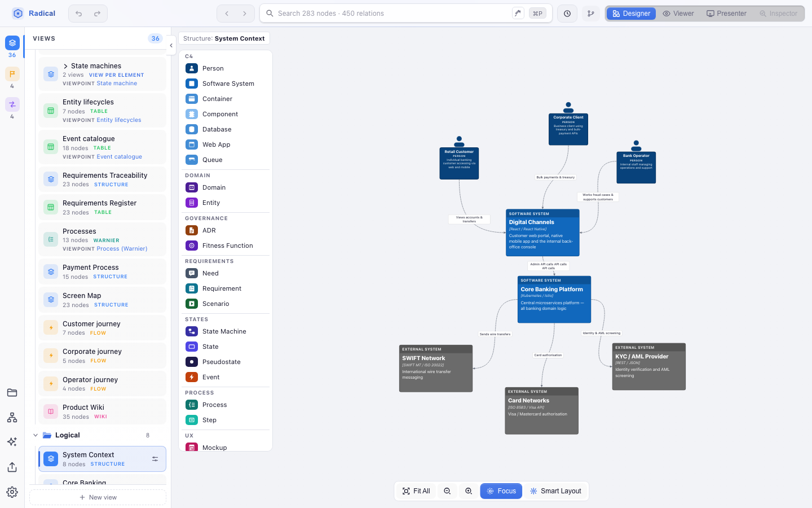Select the SWIFT Network node

click(436, 369)
